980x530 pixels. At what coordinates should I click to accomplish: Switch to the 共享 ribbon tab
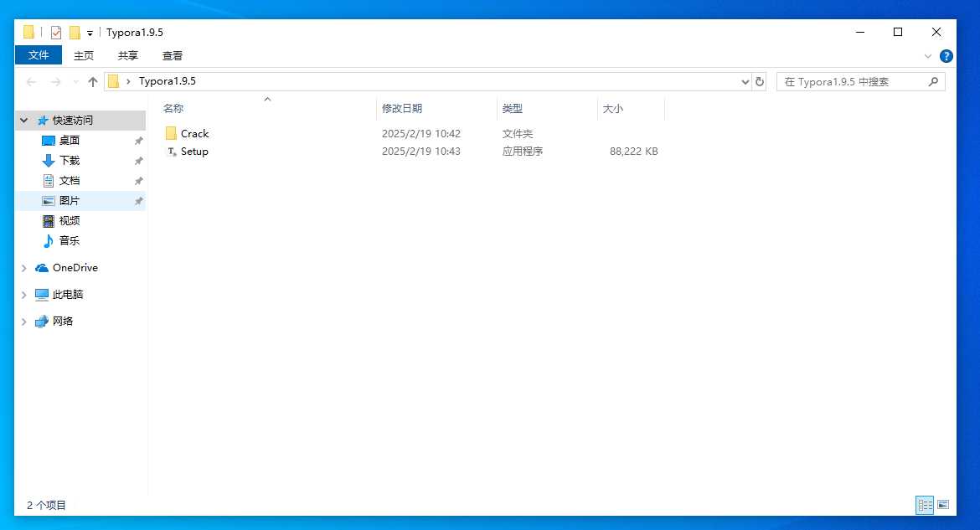click(127, 55)
